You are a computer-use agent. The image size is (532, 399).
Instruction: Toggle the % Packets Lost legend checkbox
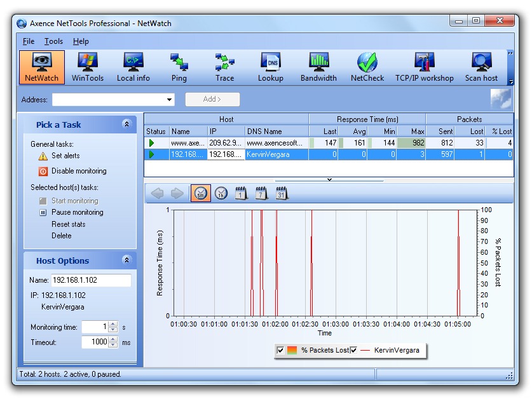[x=280, y=350]
